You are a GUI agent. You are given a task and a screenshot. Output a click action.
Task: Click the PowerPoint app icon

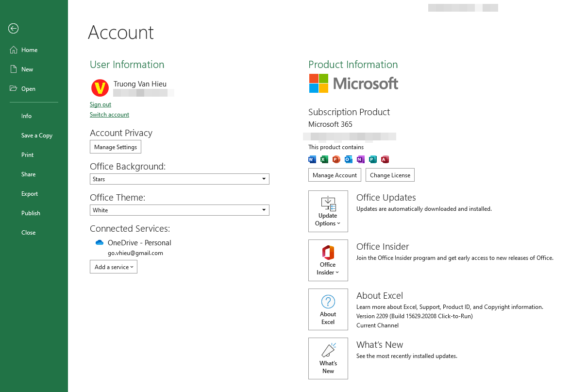pyautogui.click(x=336, y=159)
